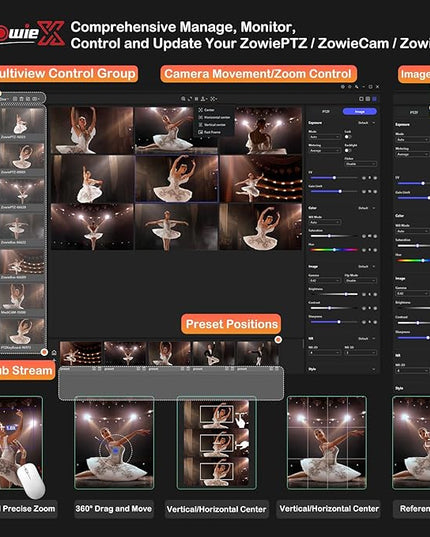Open the Default dropdown beside the NR heading
Viewport: 430px width, 537px height.
[366, 338]
